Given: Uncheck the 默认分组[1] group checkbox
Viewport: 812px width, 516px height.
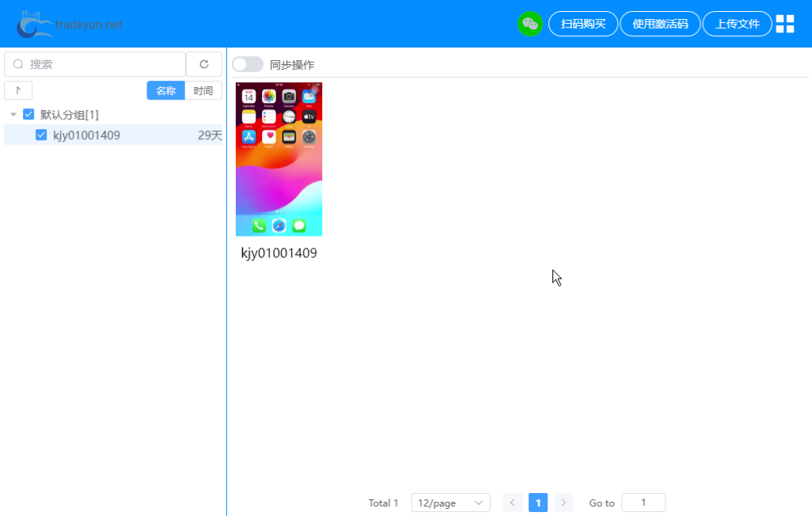Looking at the screenshot, I should (x=28, y=115).
